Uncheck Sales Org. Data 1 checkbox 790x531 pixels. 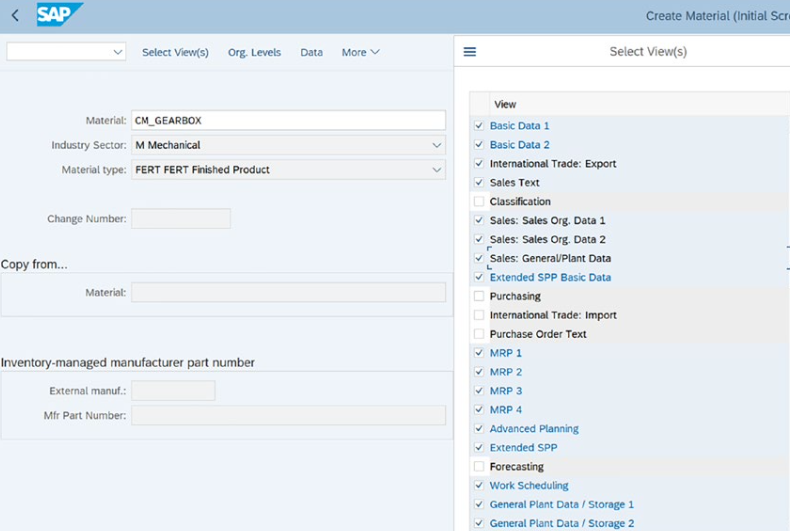(x=479, y=220)
